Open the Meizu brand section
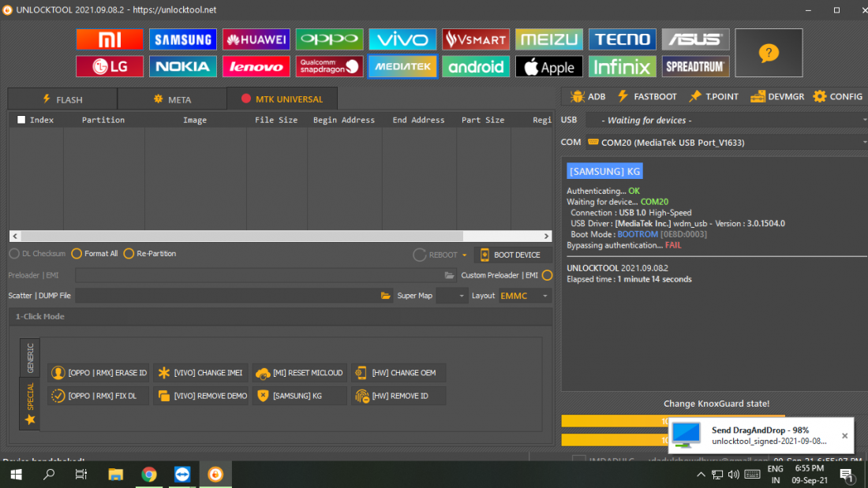Image resolution: width=868 pixels, height=488 pixels. coord(549,39)
